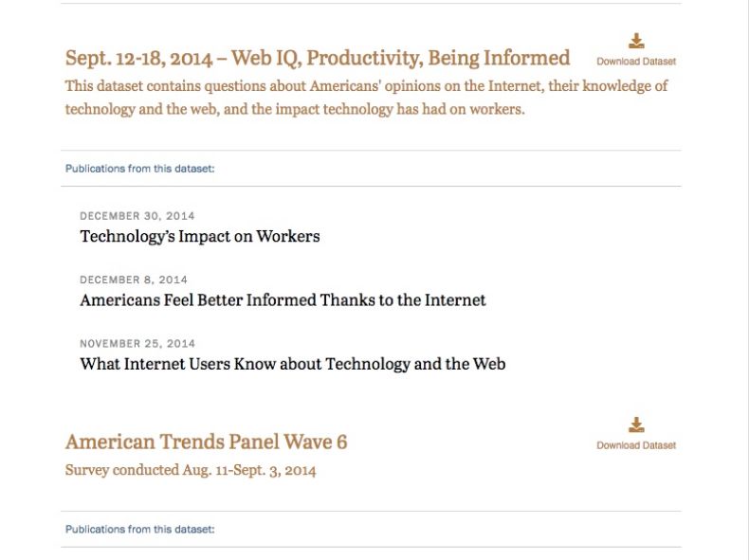Click 'Publications from this dataset:' under Panel Wave 6
The image size is (749, 560).
140,530
